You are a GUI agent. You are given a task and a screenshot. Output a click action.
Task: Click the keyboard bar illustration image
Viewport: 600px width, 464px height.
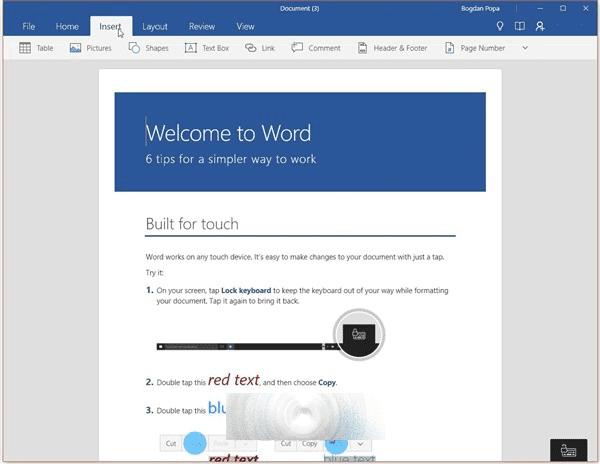pos(271,335)
